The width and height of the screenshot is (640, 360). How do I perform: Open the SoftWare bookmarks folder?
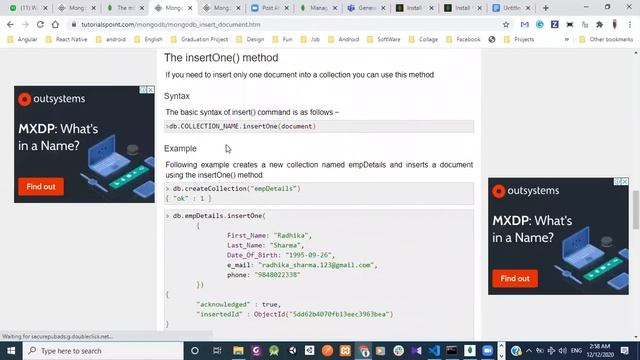pyautogui.click(x=384, y=40)
